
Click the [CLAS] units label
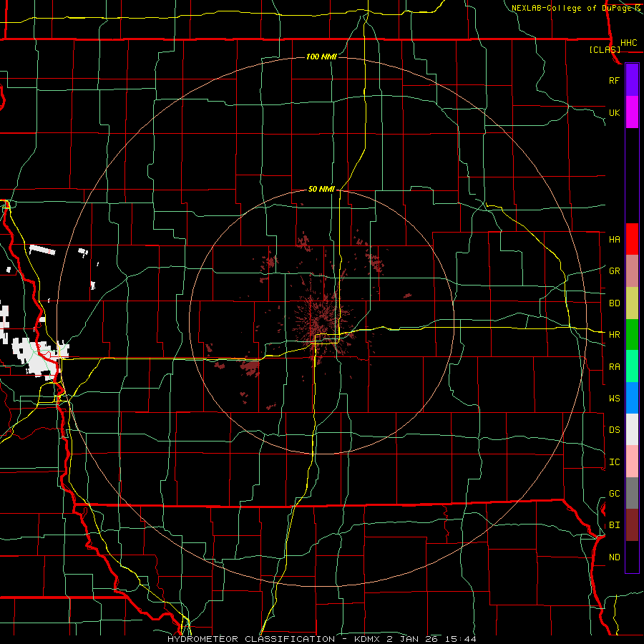click(x=605, y=49)
